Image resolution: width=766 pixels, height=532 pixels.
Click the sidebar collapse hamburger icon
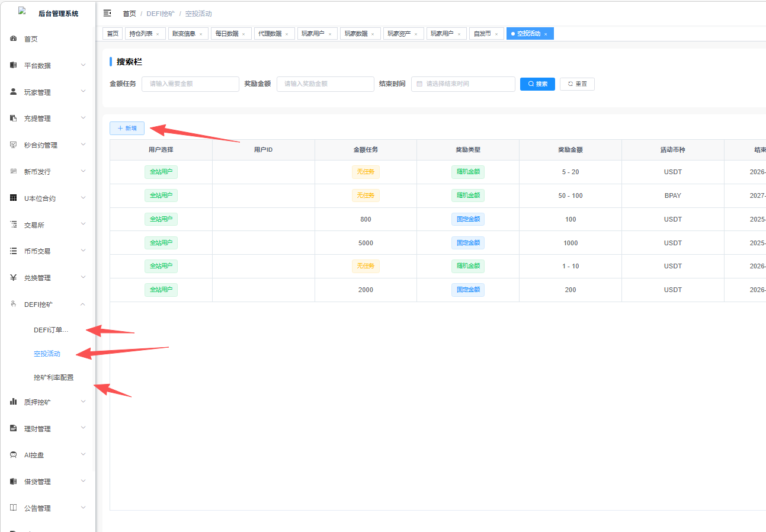tap(107, 13)
